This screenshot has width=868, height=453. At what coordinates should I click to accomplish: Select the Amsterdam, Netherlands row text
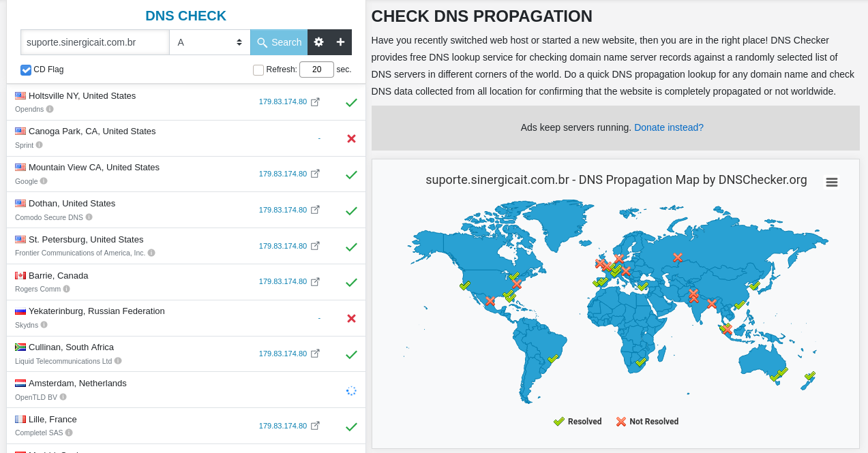78,383
